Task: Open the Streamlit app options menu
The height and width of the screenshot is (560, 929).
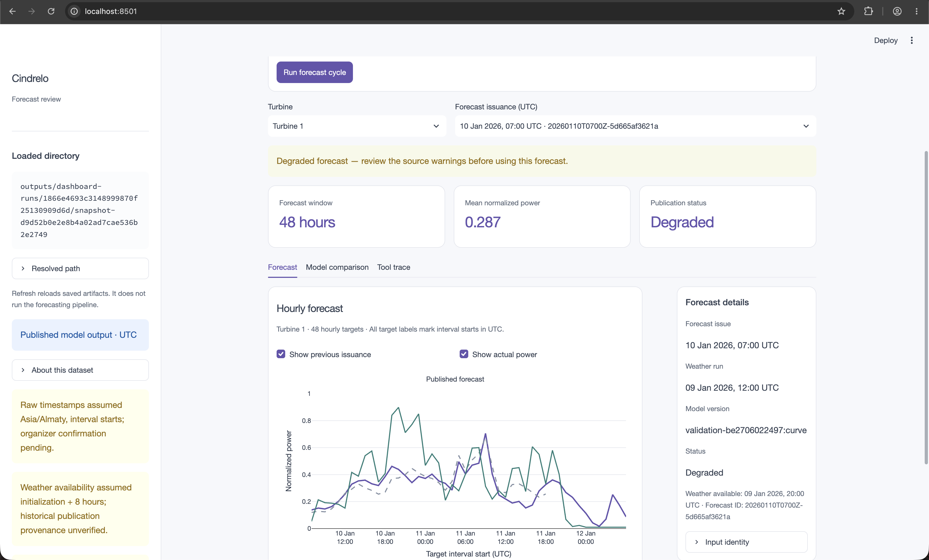Action: point(912,40)
